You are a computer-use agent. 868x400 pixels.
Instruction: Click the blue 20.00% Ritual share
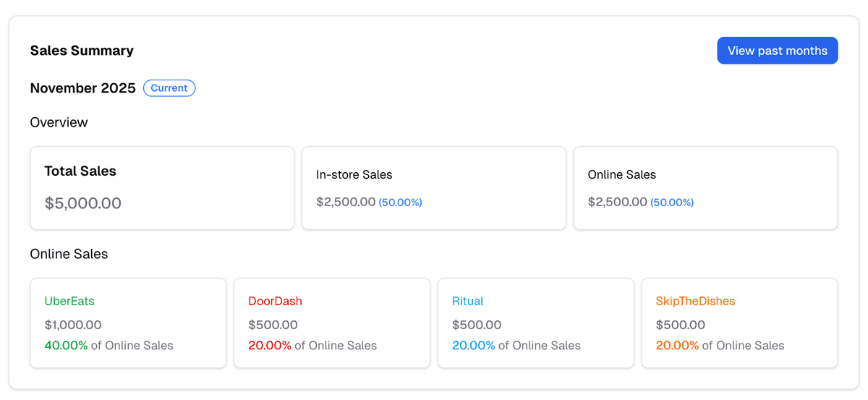(474, 345)
